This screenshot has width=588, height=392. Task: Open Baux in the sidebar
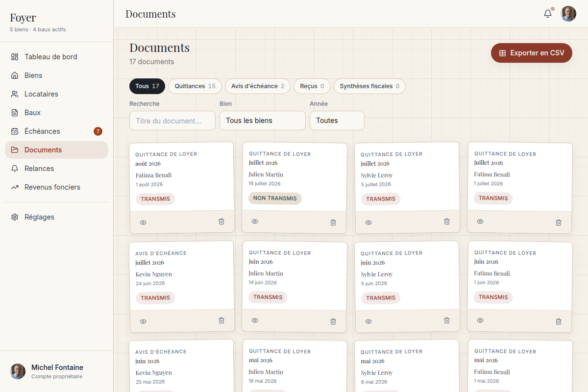[x=56, y=113]
